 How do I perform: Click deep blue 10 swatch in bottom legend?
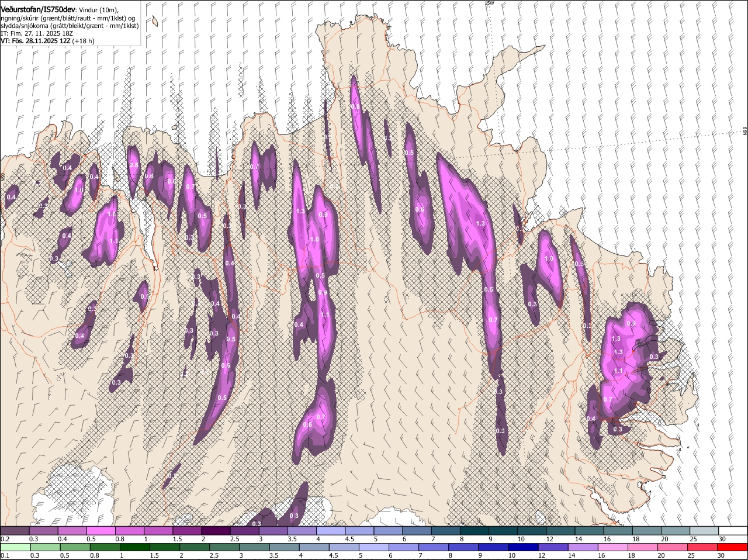(524, 548)
